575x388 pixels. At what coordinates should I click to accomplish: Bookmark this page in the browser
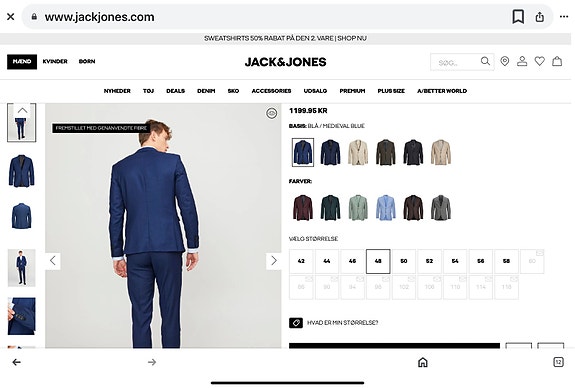[518, 17]
